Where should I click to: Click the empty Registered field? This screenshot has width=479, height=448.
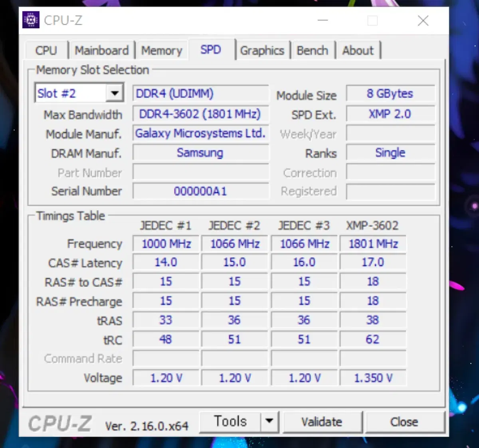[390, 191]
